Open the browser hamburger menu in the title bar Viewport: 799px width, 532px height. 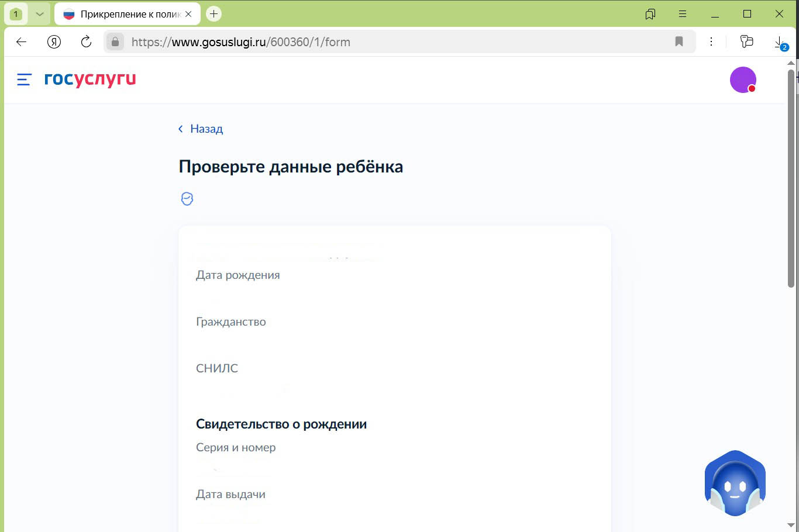click(682, 13)
